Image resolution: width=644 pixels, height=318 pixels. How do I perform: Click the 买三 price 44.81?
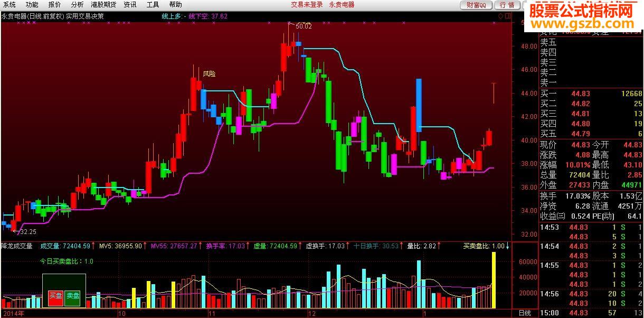point(581,114)
